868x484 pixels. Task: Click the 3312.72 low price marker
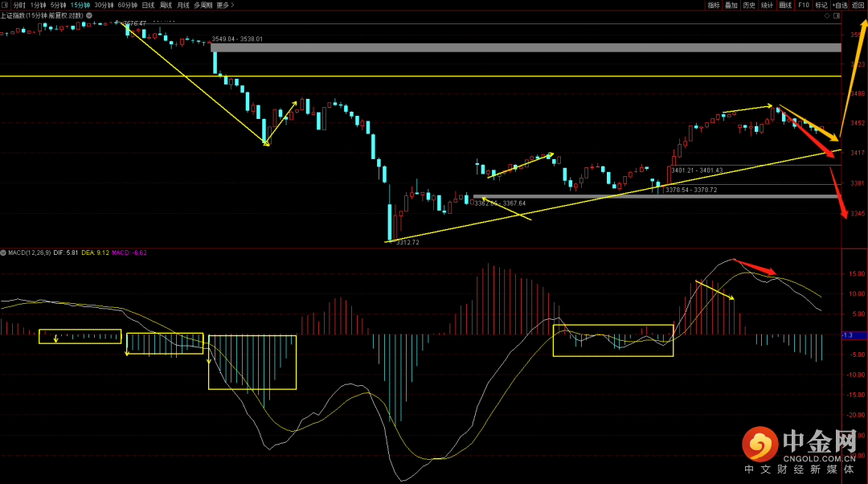tap(407, 242)
